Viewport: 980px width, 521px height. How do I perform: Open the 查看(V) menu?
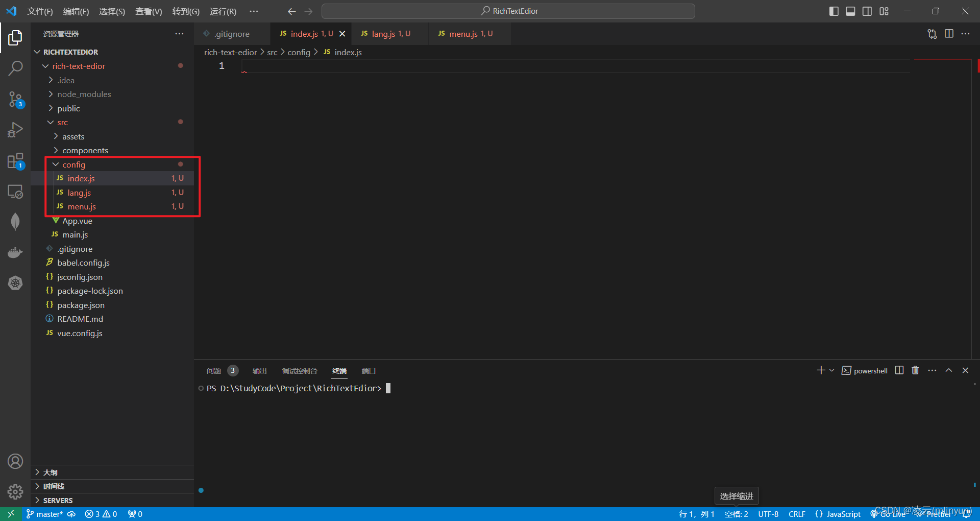(149, 11)
